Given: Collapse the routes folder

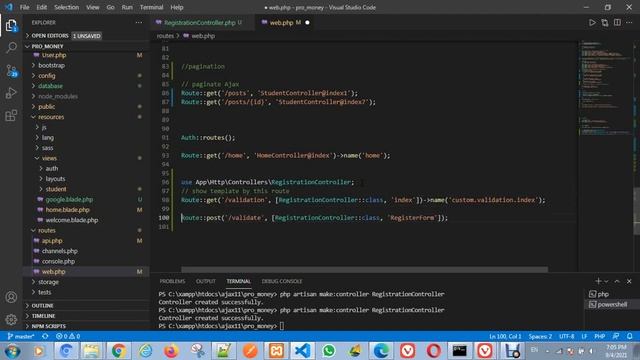Looking at the screenshot, I should (x=47, y=231).
